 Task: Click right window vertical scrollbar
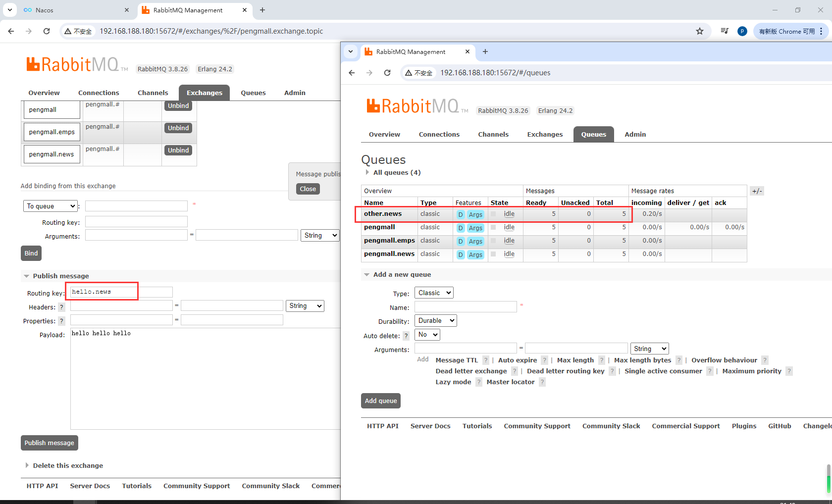click(829, 478)
